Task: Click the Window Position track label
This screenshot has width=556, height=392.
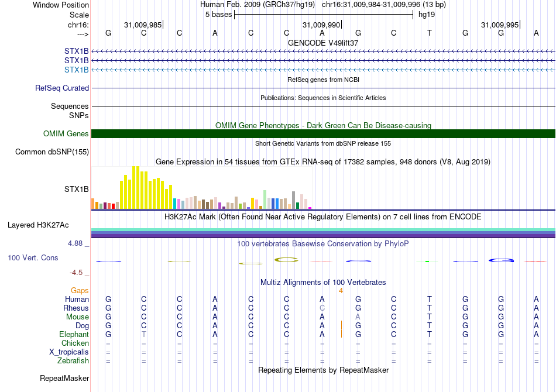Action: (x=61, y=5)
